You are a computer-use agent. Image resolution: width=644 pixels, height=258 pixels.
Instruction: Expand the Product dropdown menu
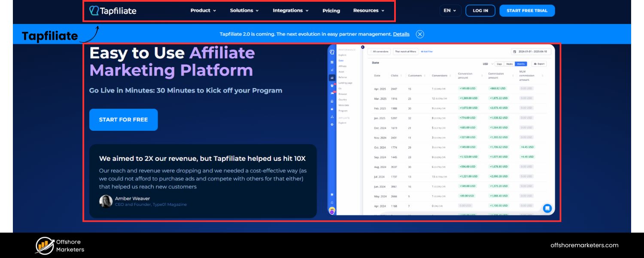[203, 11]
